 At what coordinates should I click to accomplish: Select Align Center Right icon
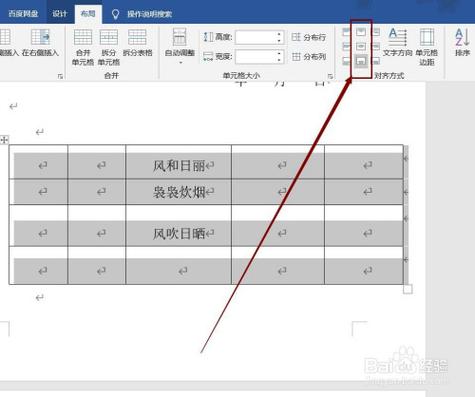point(376,46)
